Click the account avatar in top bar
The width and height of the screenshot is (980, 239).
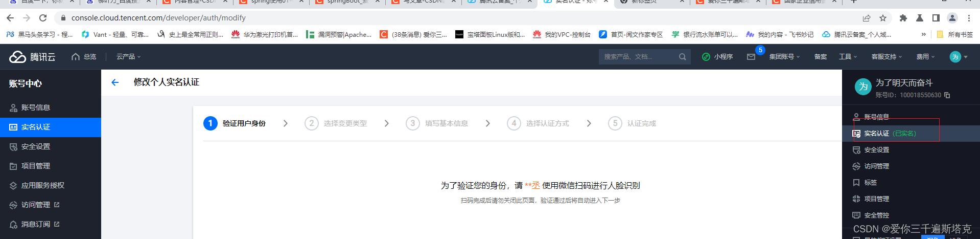[x=955, y=57]
